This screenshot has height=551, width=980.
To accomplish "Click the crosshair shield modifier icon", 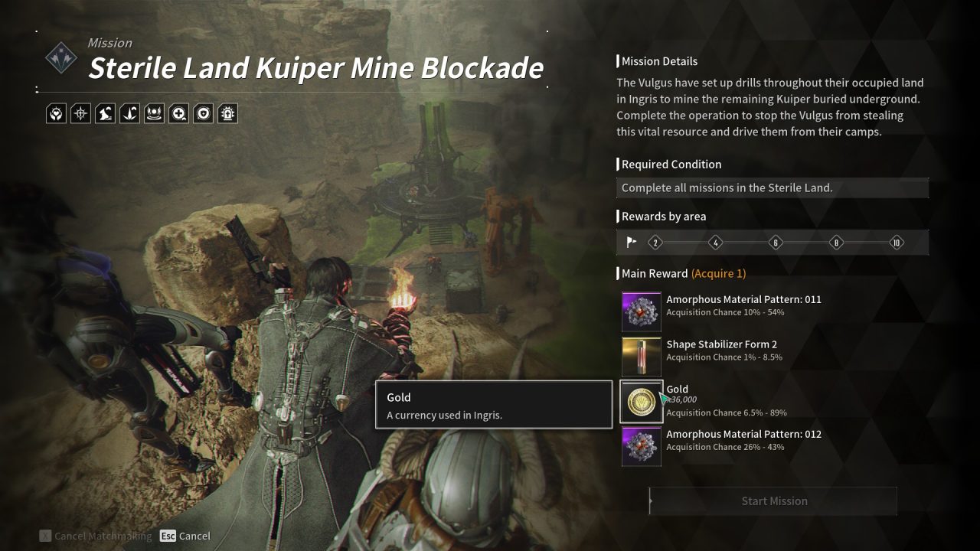I will tap(80, 114).
